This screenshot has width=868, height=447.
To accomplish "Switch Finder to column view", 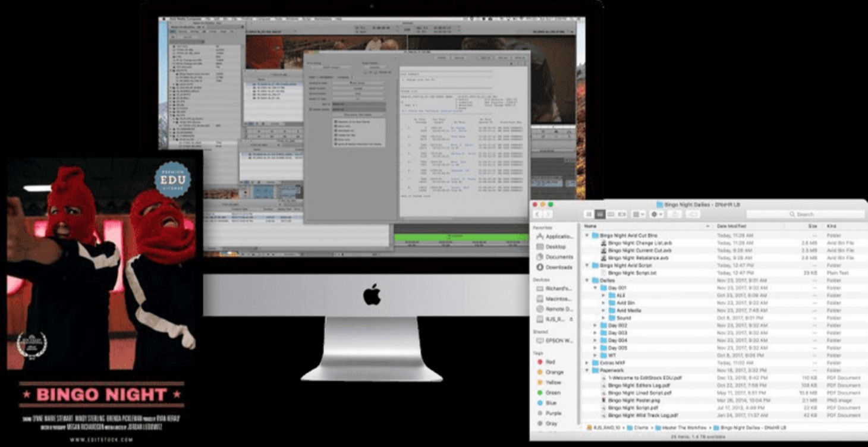I will [x=611, y=214].
